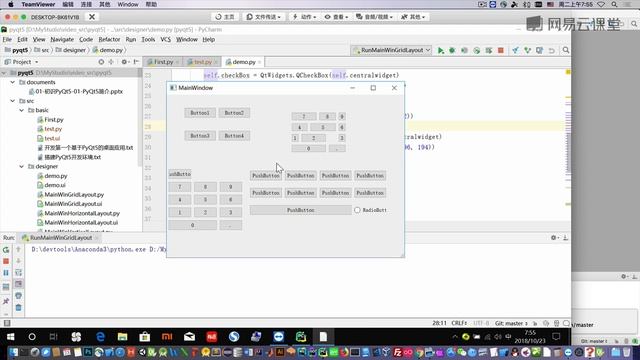The height and width of the screenshot is (360, 640).
Task: Click the Pin Tab icon in Run panel
Action: pos(6,301)
